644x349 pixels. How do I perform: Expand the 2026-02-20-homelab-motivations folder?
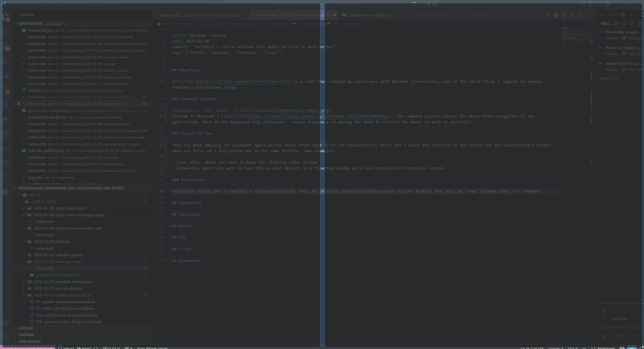coord(63,282)
